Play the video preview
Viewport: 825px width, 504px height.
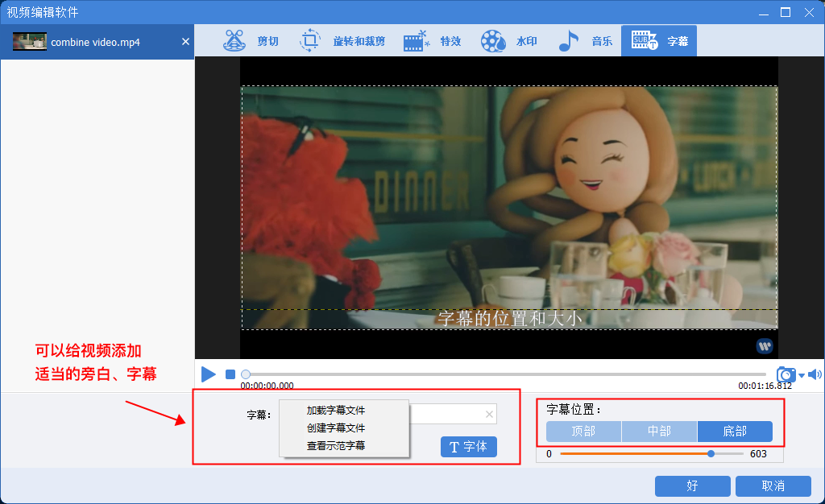pyautogui.click(x=209, y=374)
